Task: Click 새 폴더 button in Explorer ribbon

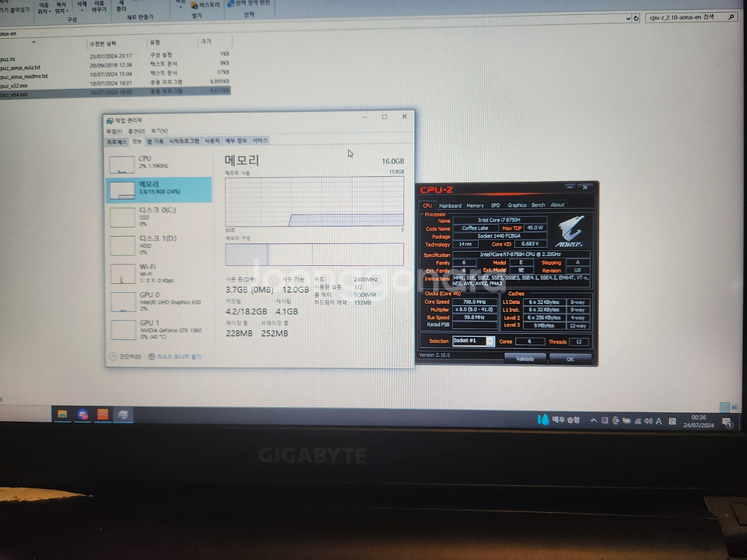Action: point(121,6)
